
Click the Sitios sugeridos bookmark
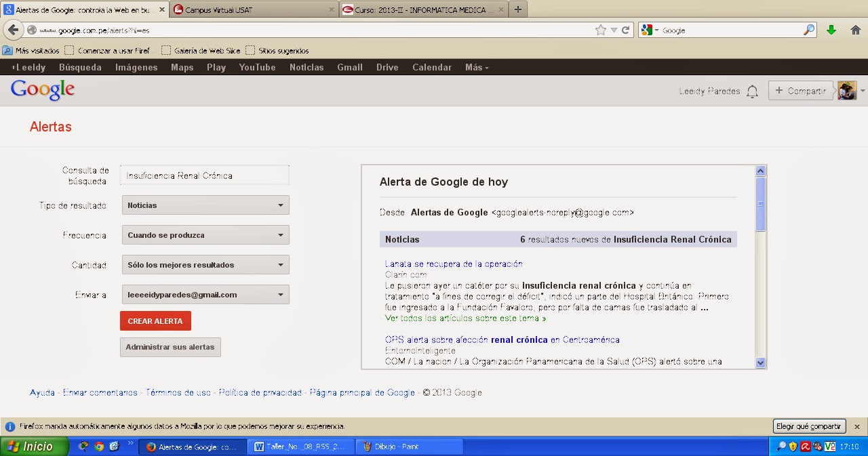pyautogui.click(x=277, y=51)
